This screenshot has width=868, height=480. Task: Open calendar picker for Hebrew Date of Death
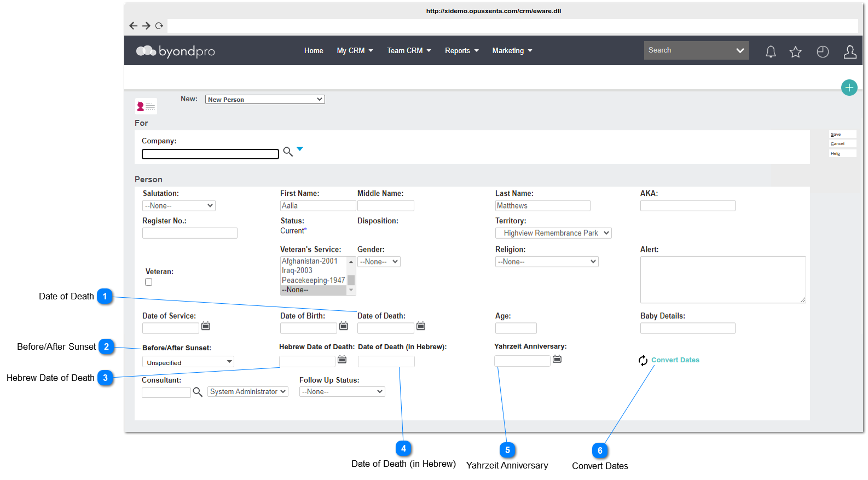[x=342, y=360]
